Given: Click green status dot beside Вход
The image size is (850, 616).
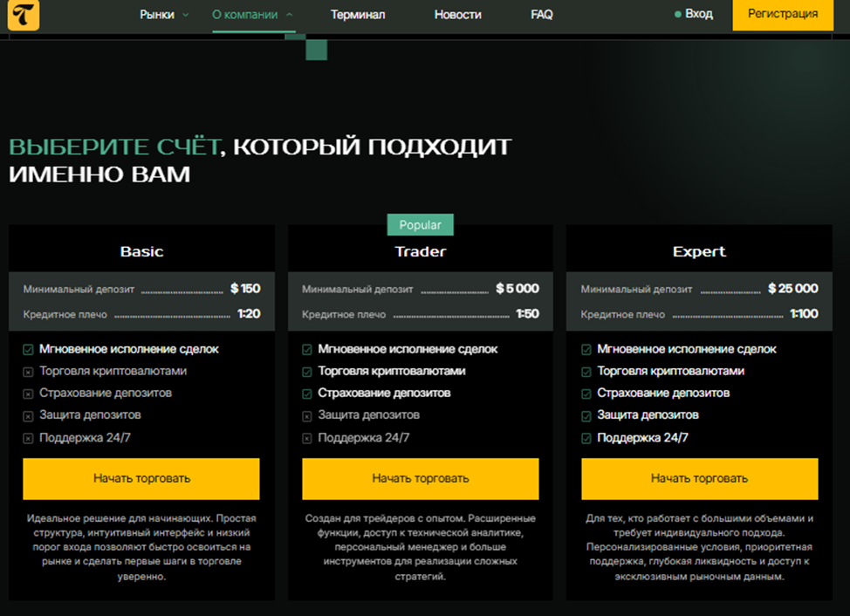Looking at the screenshot, I should tap(678, 15).
